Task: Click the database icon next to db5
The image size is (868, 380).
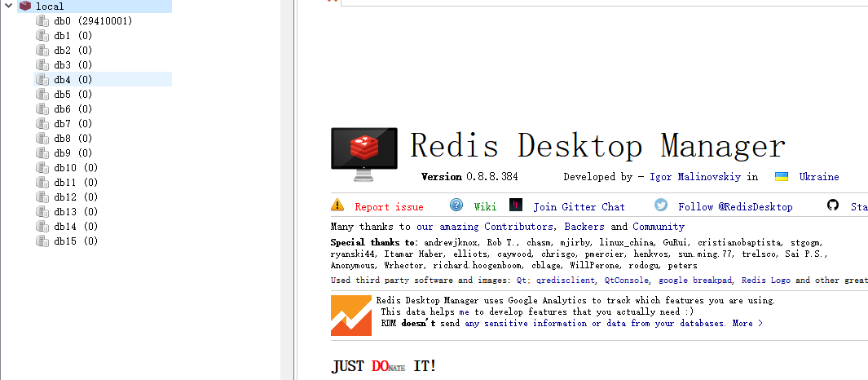Action: click(42, 94)
